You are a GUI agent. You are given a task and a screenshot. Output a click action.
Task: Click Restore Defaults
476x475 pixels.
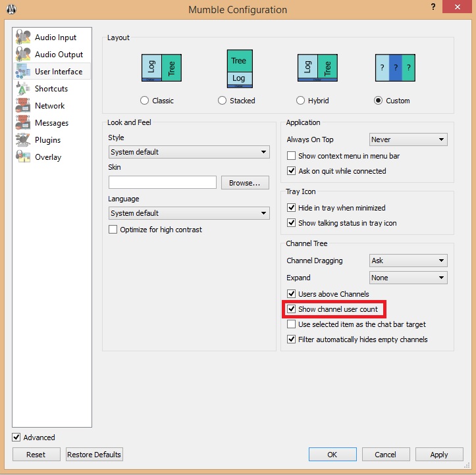point(94,454)
